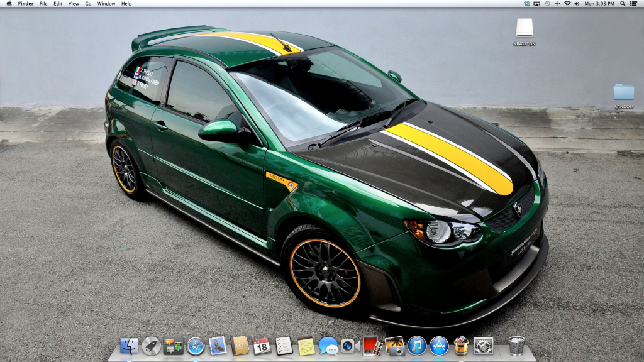This screenshot has width=644, height=362.
Task: Open Calendar showing date 18
Action: 262,346
